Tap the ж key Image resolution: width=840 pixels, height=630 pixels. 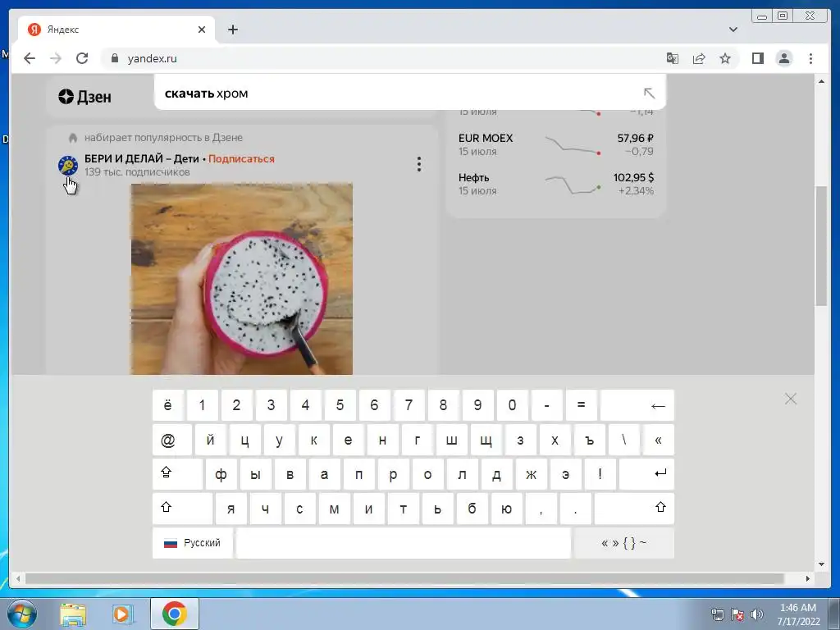pos(531,474)
